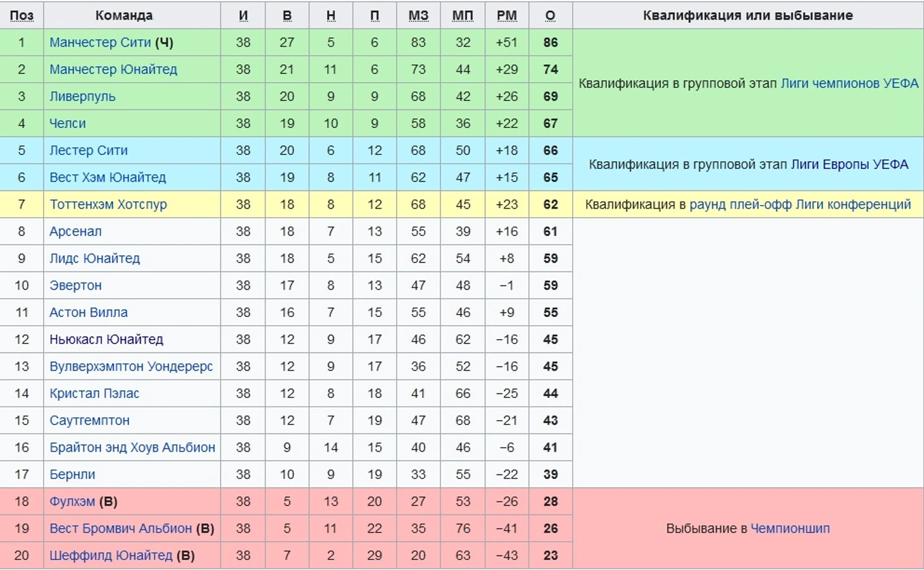The height and width of the screenshot is (570, 924).
Task: Open the Арсенал team link
Action: pyautogui.click(x=75, y=232)
